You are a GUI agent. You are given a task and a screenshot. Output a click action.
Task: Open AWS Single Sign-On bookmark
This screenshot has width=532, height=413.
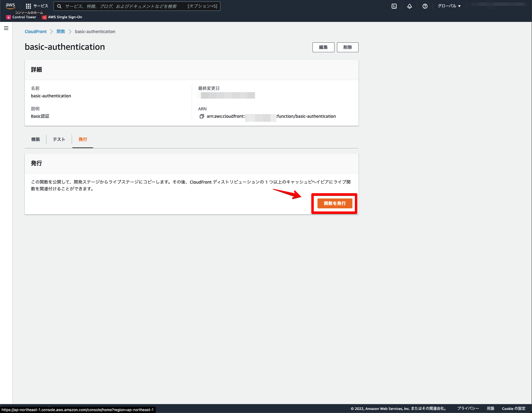tap(62, 17)
